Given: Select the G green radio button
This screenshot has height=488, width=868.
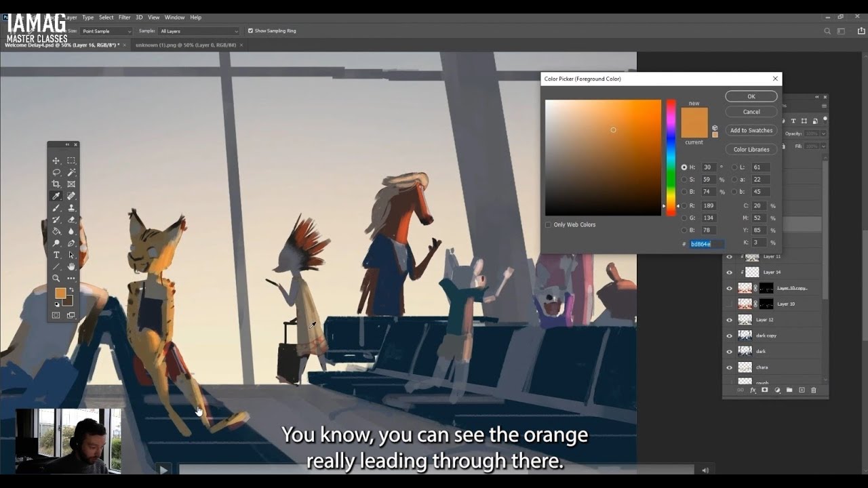Looking at the screenshot, I should coord(684,218).
